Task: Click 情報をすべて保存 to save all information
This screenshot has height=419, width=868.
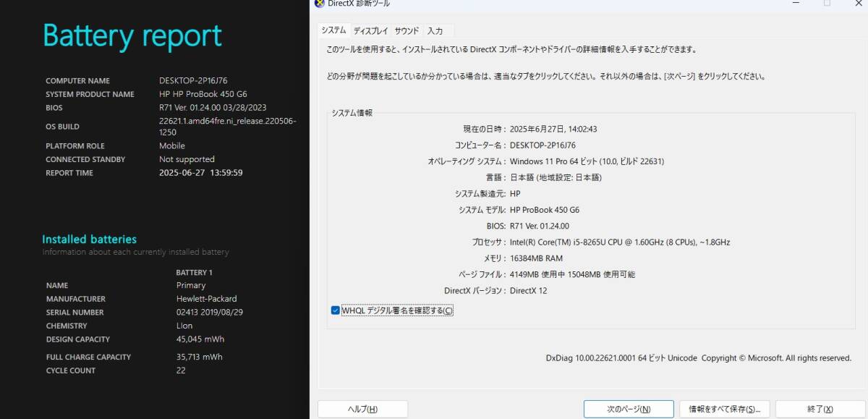Action: (x=723, y=409)
